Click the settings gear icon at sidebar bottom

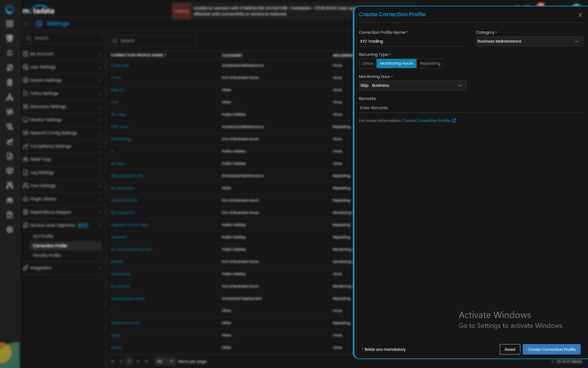pyautogui.click(x=10, y=230)
